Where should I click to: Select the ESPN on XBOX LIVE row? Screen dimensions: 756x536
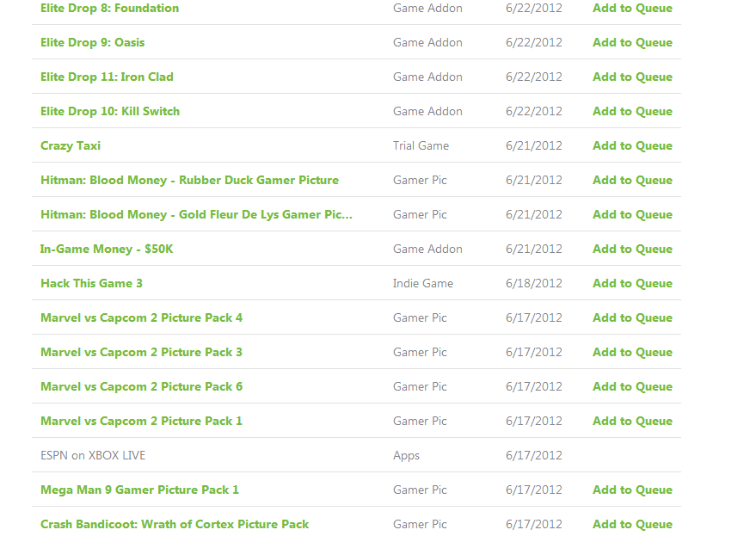356,455
